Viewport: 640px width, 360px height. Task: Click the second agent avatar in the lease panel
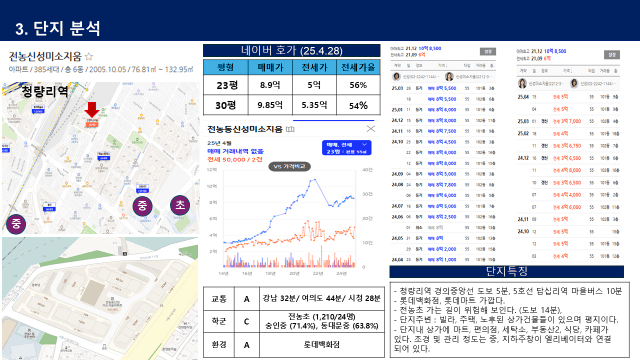574,84
